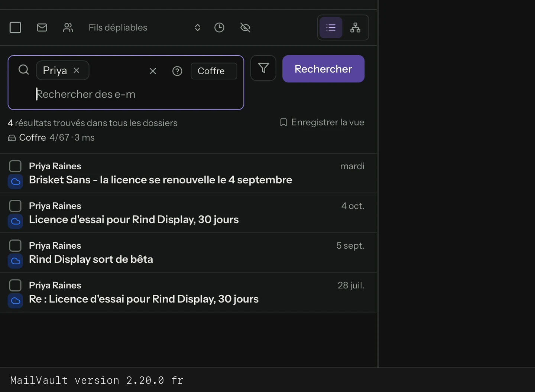Open the Coffre scope selector
Viewport: 535px width, 392px height.
tap(214, 71)
